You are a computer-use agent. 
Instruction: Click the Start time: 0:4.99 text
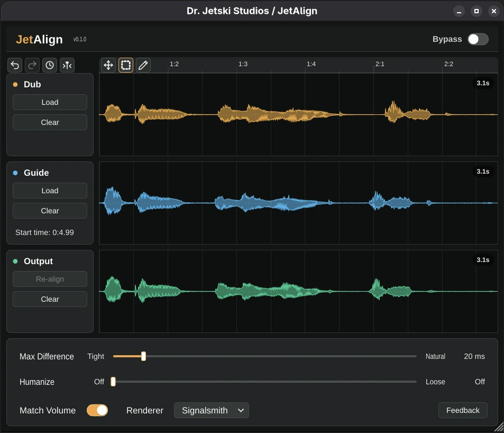(44, 232)
